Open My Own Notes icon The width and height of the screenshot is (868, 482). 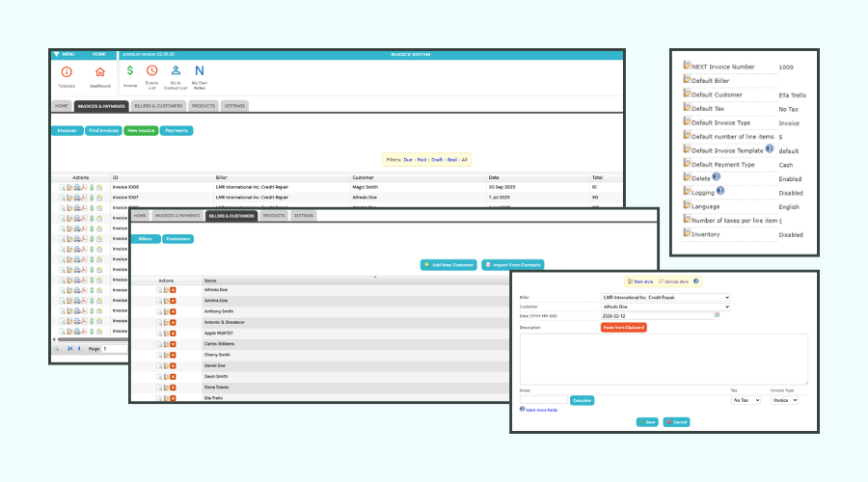tap(200, 70)
